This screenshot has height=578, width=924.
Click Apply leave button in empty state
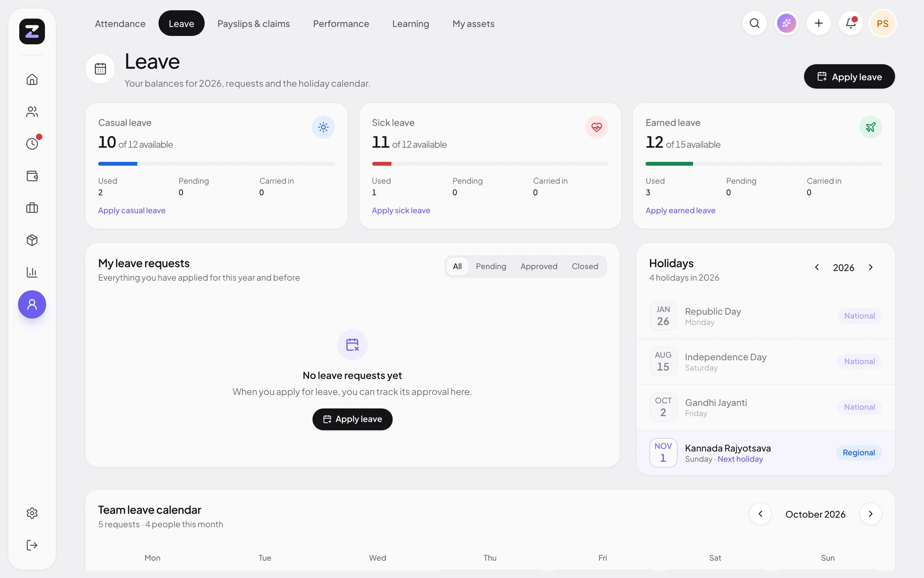click(x=352, y=419)
